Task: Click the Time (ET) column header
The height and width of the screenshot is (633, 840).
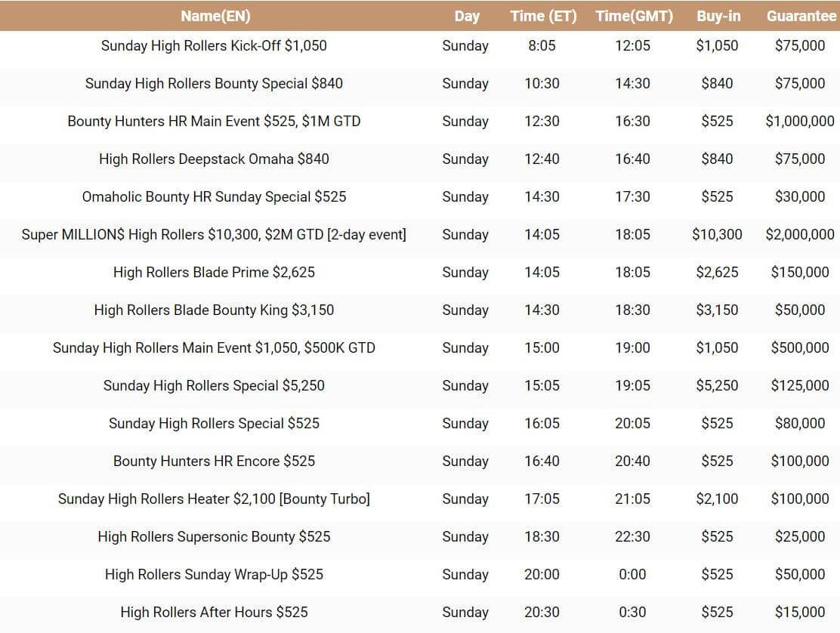Action: click(x=543, y=16)
